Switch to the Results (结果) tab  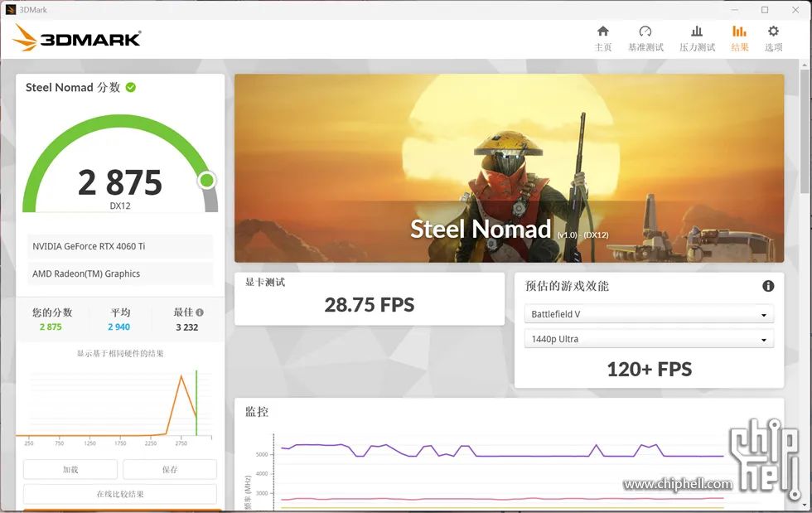coord(739,39)
